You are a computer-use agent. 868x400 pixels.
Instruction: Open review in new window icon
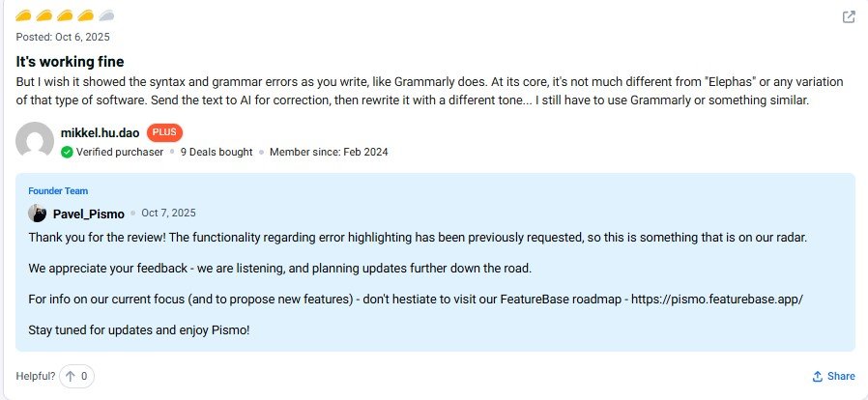(849, 16)
